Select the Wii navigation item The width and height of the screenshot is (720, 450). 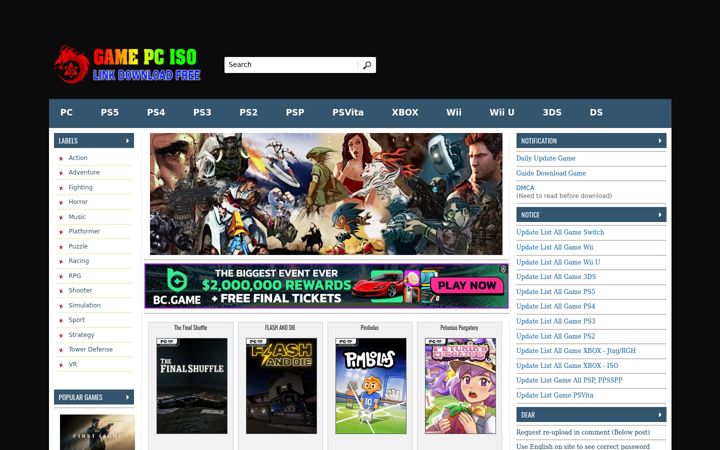(x=454, y=112)
